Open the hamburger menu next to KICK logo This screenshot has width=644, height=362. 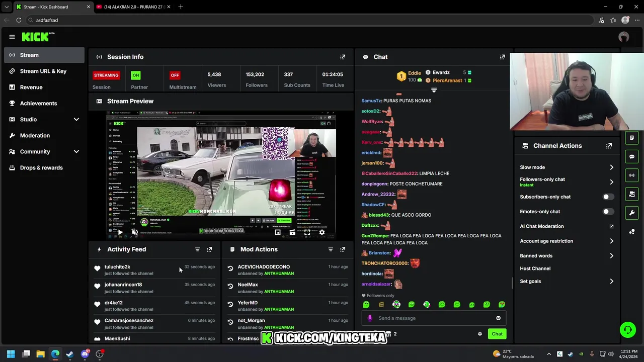[x=12, y=37]
